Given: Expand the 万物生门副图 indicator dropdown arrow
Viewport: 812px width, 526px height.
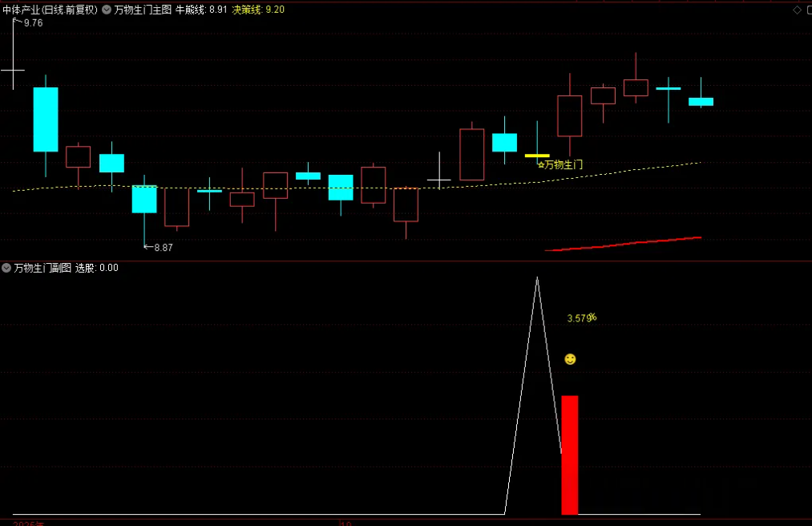Looking at the screenshot, I should (x=6, y=268).
